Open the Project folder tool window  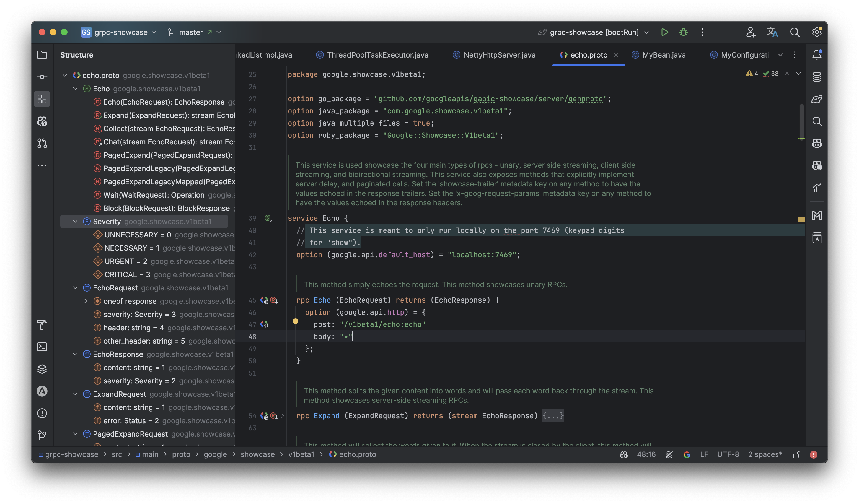pyautogui.click(x=42, y=55)
